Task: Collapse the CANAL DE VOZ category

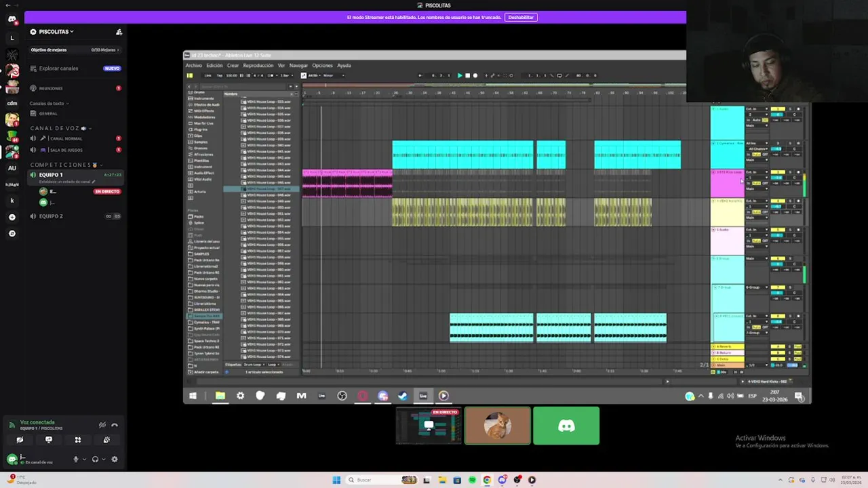Action: click(x=60, y=128)
